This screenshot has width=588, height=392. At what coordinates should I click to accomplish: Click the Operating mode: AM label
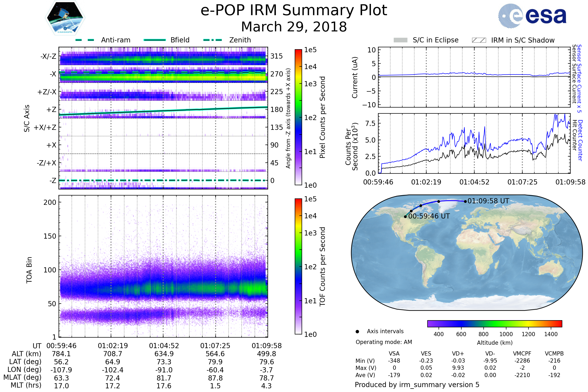(x=384, y=342)
